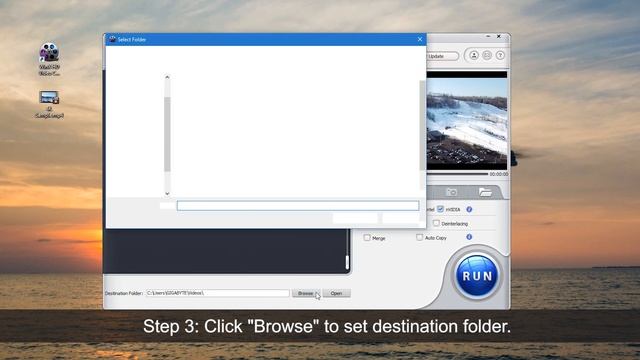Click the help question mark icon

(x=500, y=55)
